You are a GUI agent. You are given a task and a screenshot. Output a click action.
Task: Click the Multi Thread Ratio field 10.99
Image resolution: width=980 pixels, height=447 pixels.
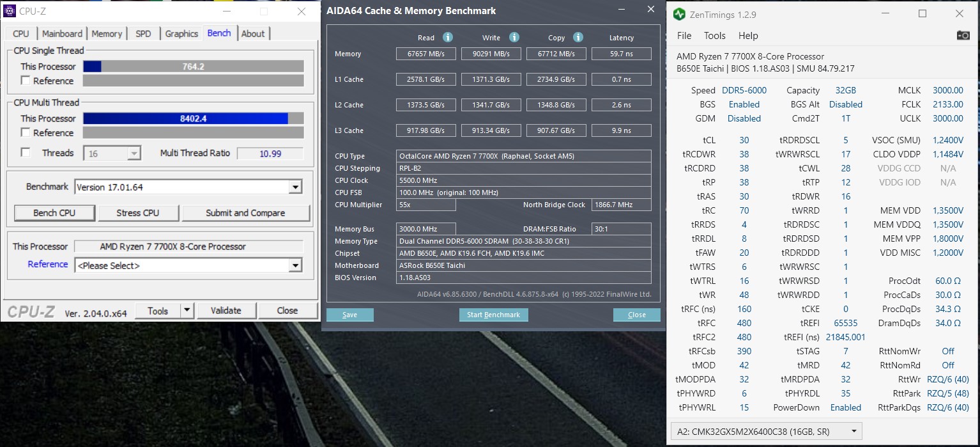coord(270,153)
